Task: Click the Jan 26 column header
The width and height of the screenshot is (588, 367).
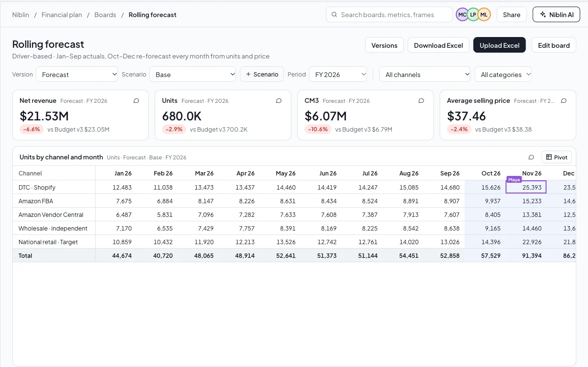Action: point(123,173)
